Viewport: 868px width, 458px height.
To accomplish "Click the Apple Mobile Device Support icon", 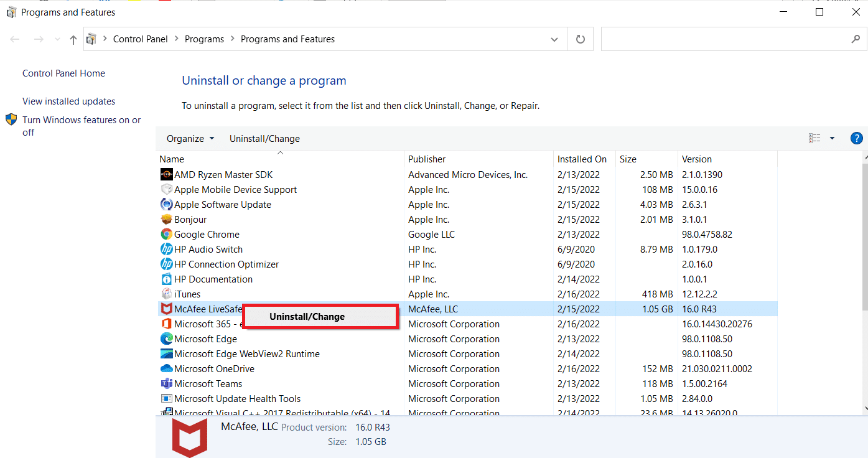I will click(x=166, y=190).
